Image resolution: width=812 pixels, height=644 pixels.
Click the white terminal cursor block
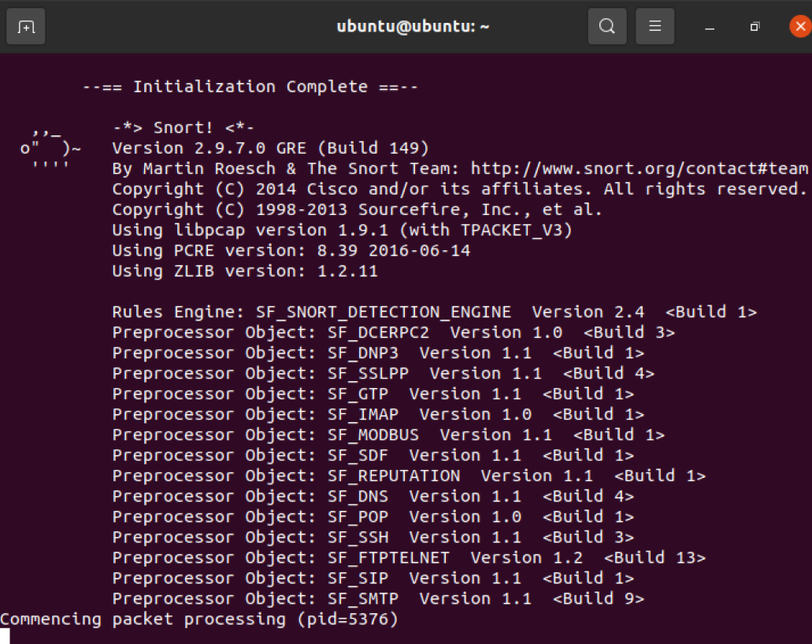(x=5, y=636)
